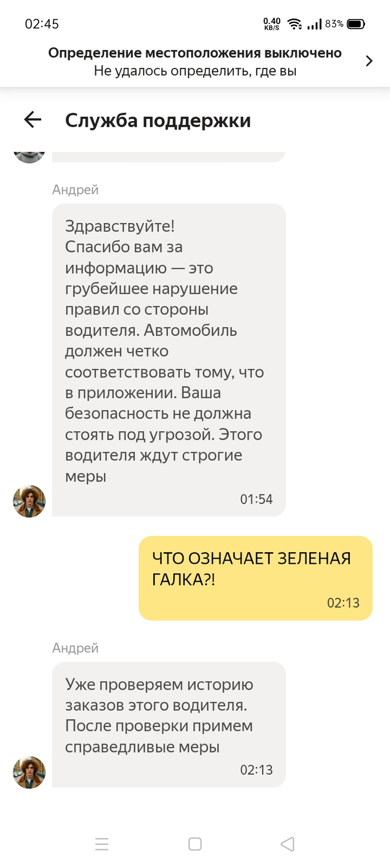This screenshot has width=390, height=868.
Task: Tap the battery indicator icon
Action: (x=356, y=24)
